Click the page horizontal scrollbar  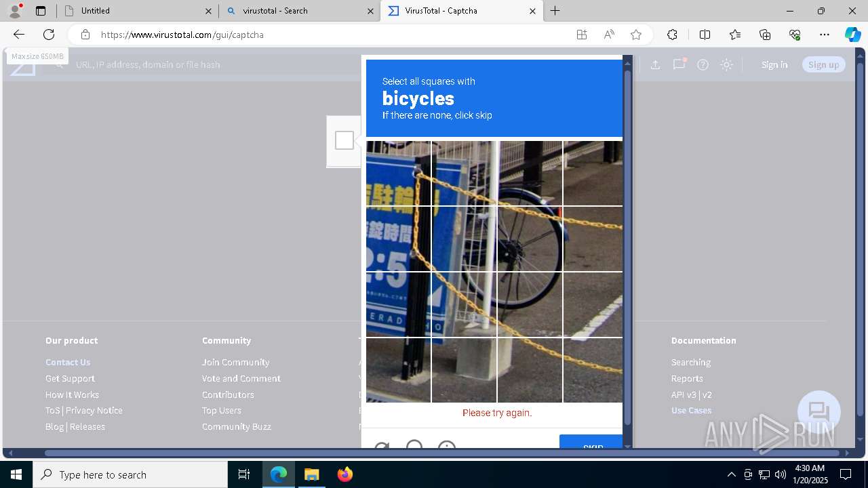[442, 452]
